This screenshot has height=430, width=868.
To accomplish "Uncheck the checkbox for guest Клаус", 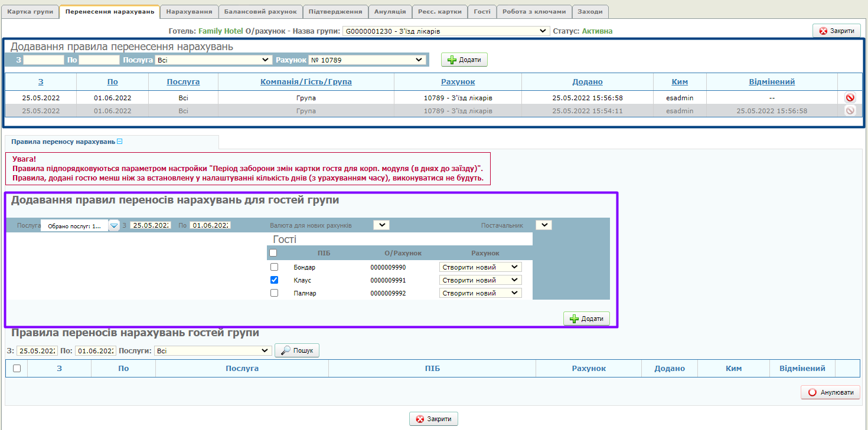I will [x=274, y=280].
